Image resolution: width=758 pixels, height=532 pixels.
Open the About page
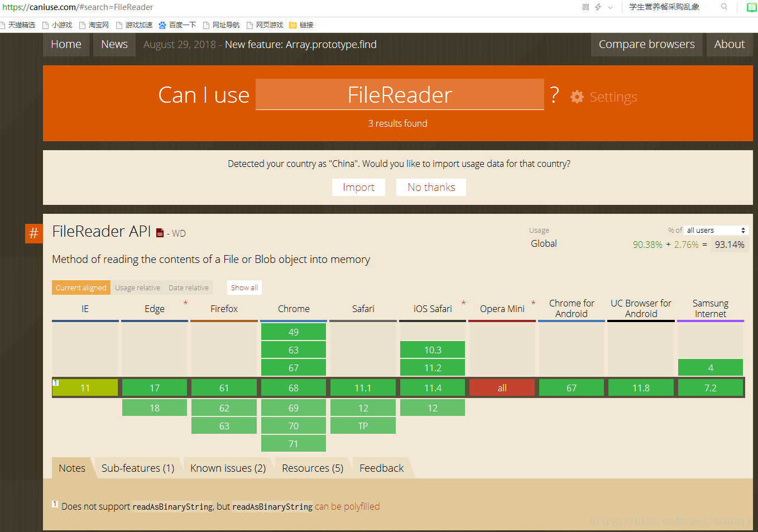730,44
